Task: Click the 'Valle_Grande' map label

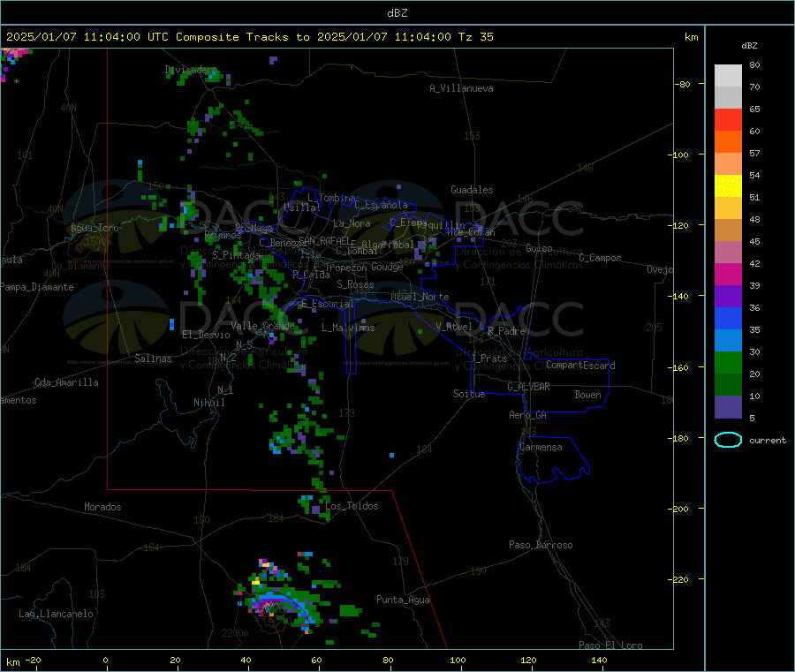Action: coord(262,326)
